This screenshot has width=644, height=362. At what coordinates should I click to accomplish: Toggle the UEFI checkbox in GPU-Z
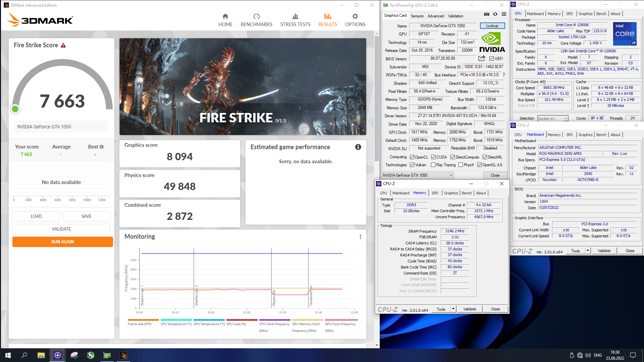[x=491, y=59]
